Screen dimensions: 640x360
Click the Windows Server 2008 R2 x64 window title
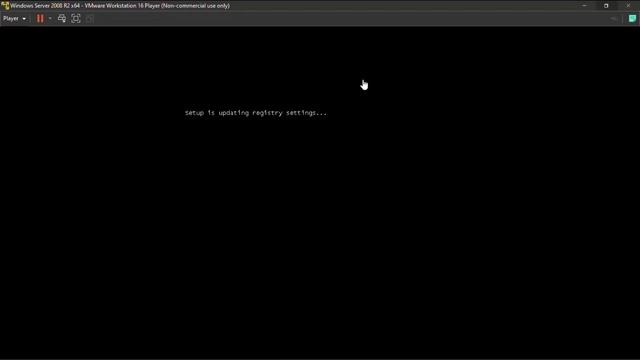[x=120, y=6]
